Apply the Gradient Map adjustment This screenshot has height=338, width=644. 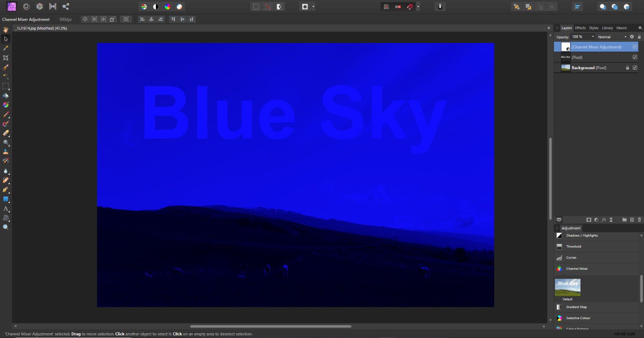[577, 307]
